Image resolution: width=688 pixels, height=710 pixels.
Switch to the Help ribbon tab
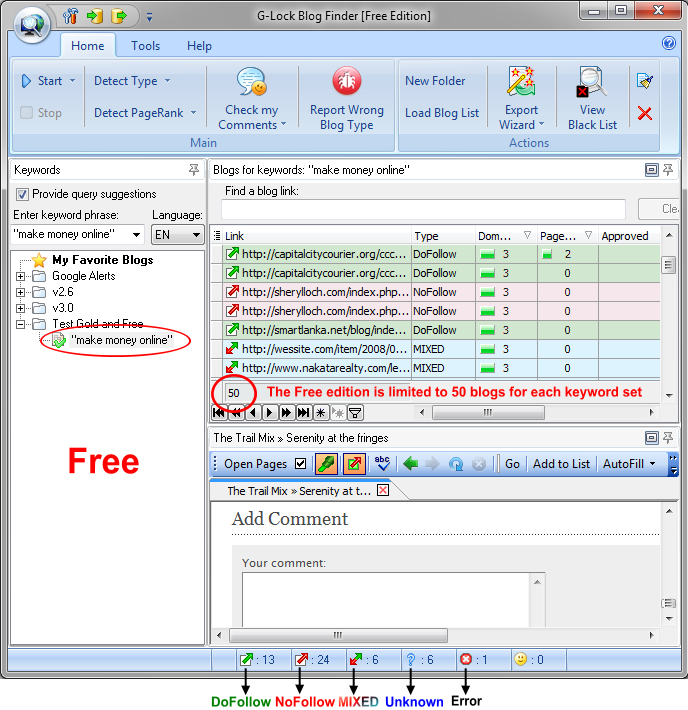click(x=199, y=46)
